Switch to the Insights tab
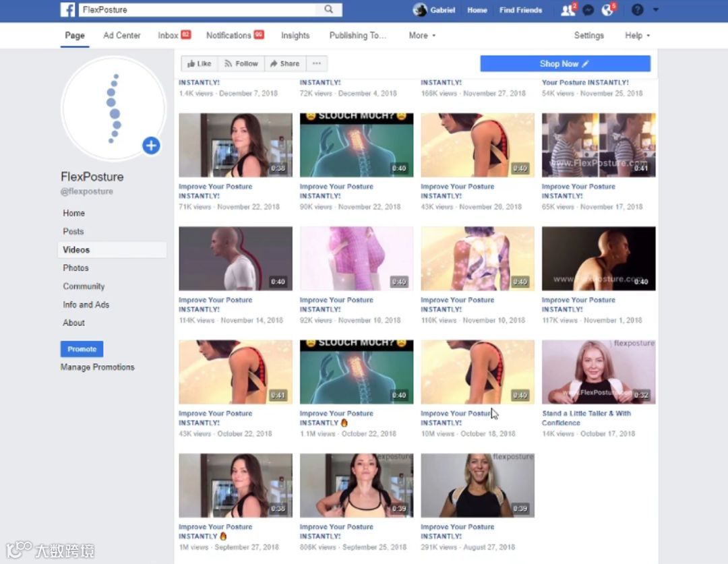728x564 pixels. click(x=295, y=35)
